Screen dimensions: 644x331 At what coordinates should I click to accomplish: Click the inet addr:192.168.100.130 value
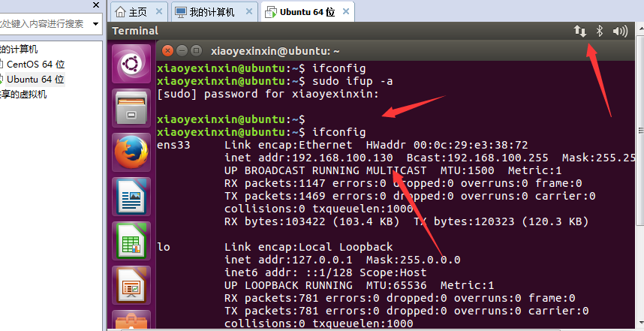(x=308, y=158)
